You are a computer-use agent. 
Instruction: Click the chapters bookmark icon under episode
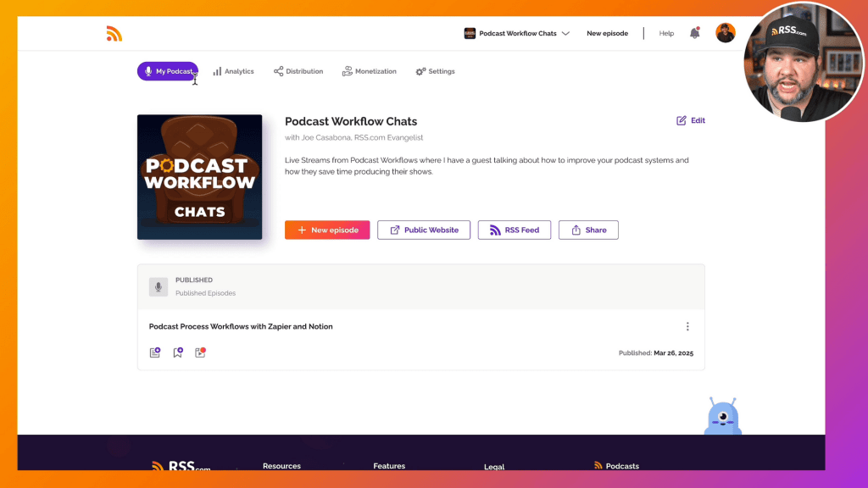point(178,352)
